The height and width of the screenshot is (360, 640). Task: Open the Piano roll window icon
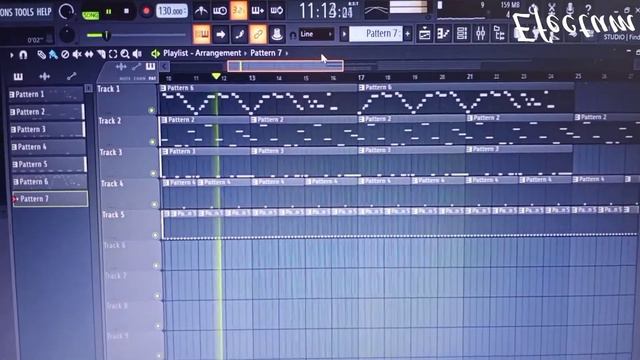coord(444,34)
